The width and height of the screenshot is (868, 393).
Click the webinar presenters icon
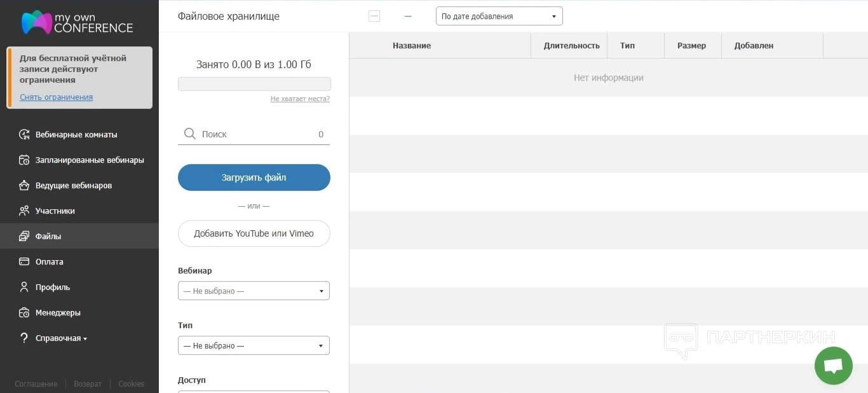(x=24, y=185)
